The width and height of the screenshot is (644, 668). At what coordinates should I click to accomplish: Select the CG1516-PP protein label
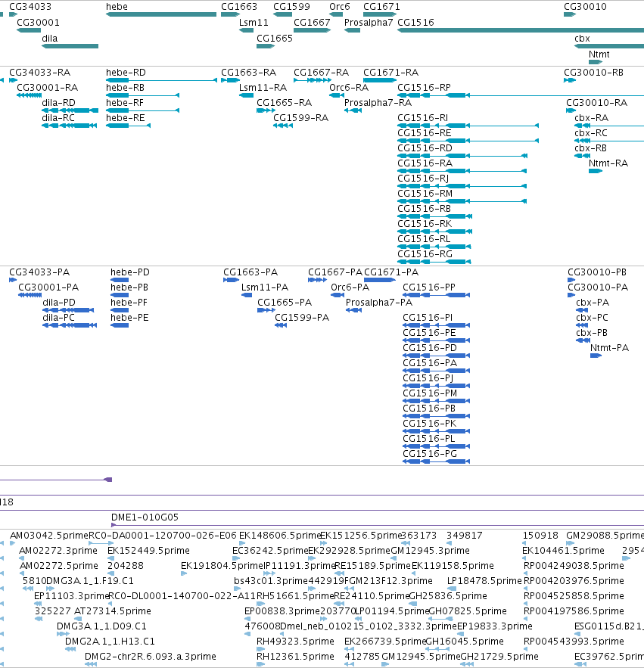click(429, 287)
